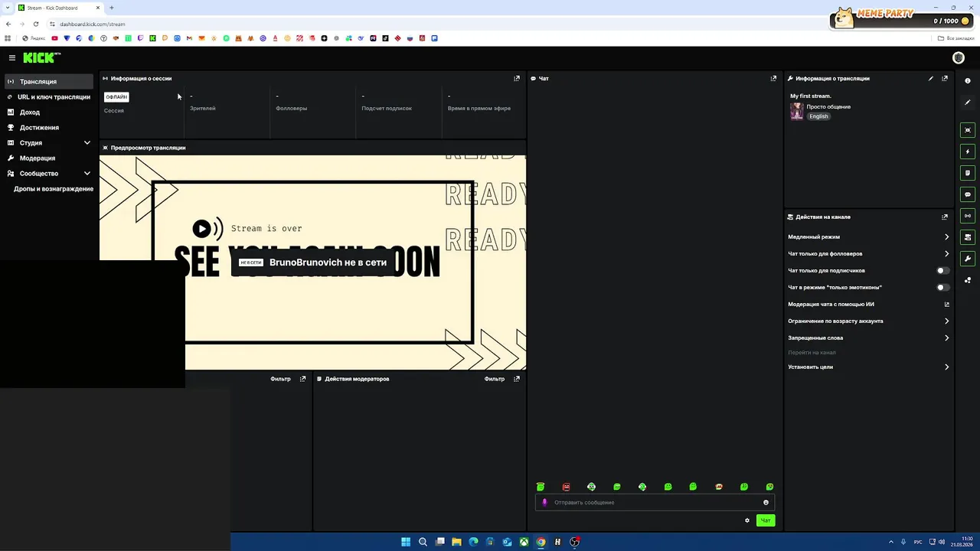Expand Запрещенные слова settings
Screen dimensions: 980x551
point(869,338)
